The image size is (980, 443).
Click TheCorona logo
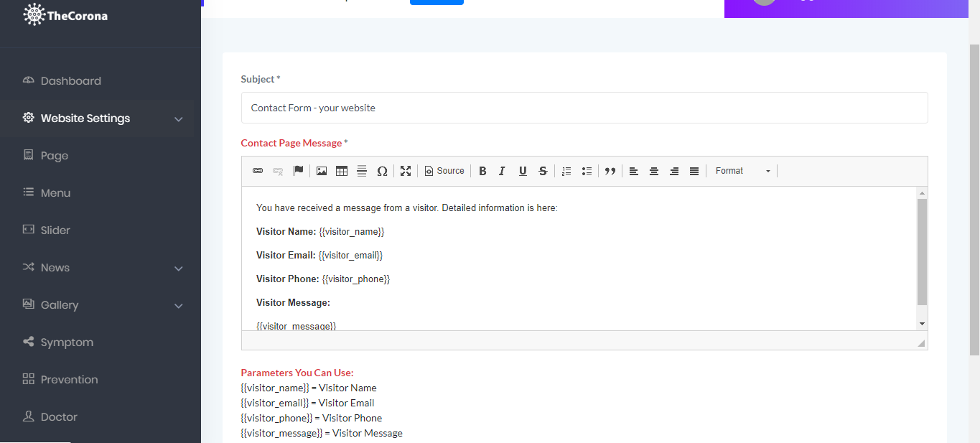tap(65, 15)
